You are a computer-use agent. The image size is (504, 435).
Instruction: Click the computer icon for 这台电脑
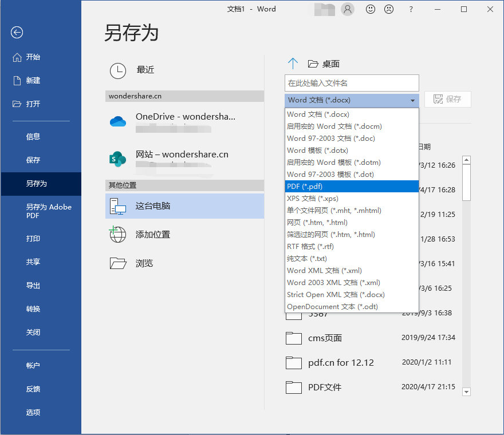pyautogui.click(x=117, y=206)
